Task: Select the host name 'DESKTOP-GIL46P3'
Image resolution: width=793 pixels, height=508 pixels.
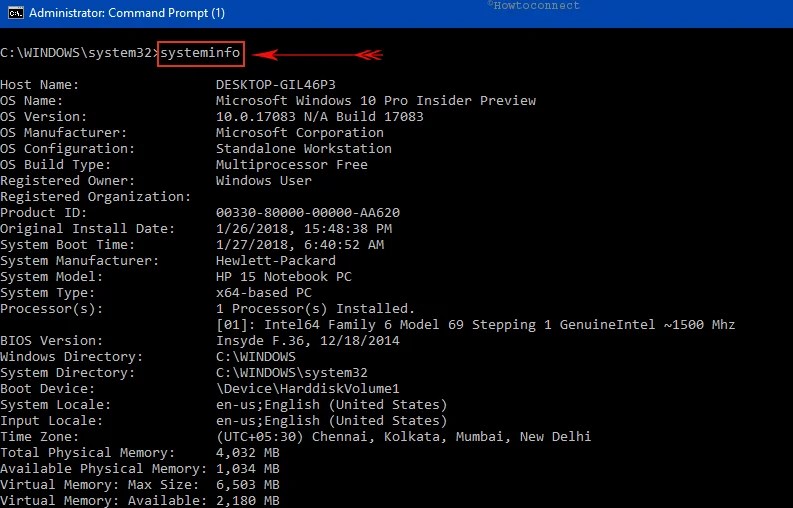Action: 276,85
